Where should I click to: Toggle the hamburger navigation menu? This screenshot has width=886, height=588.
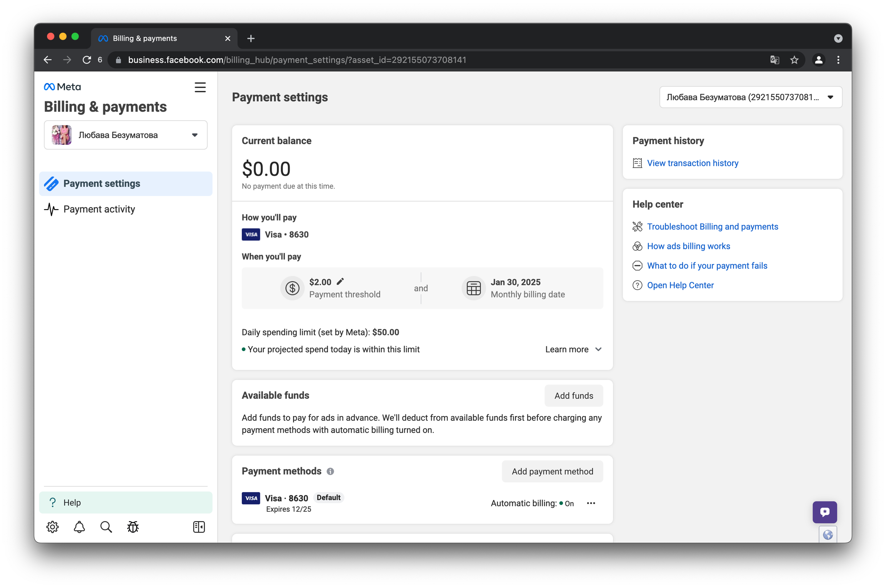200,87
